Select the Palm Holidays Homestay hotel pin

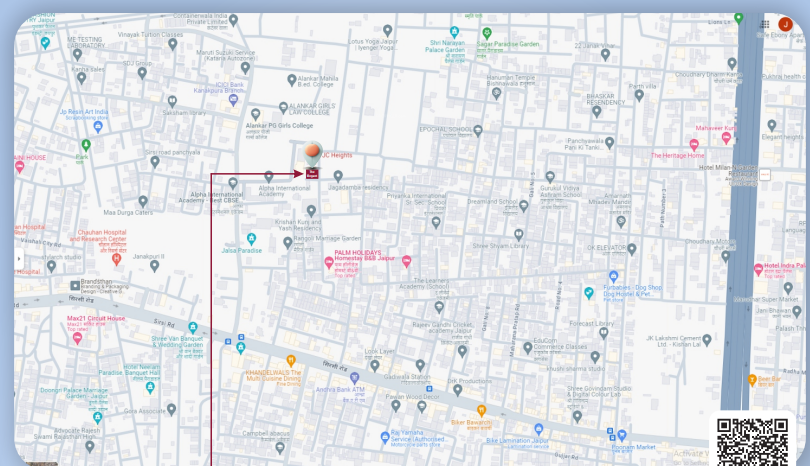coord(329,263)
